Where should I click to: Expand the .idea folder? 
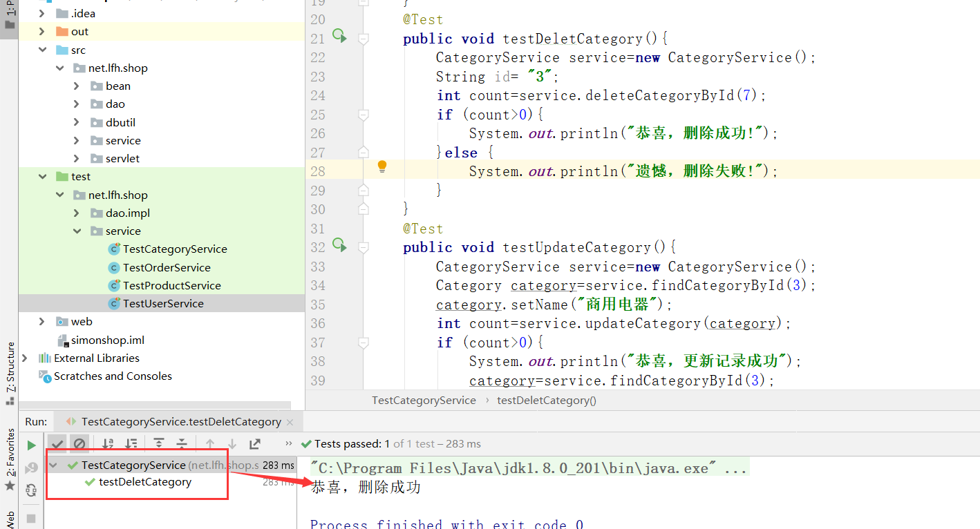pos(41,13)
